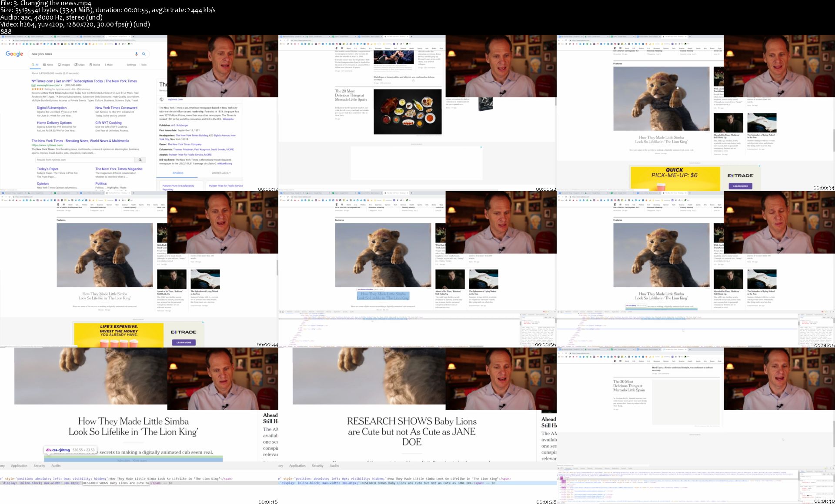Click the microphone voice search icon on Google

137,54
